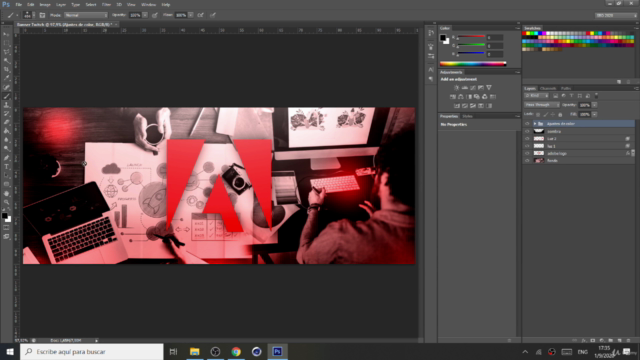Image resolution: width=640 pixels, height=360 pixels.
Task: Switch to the Styles tab
Action: (467, 116)
